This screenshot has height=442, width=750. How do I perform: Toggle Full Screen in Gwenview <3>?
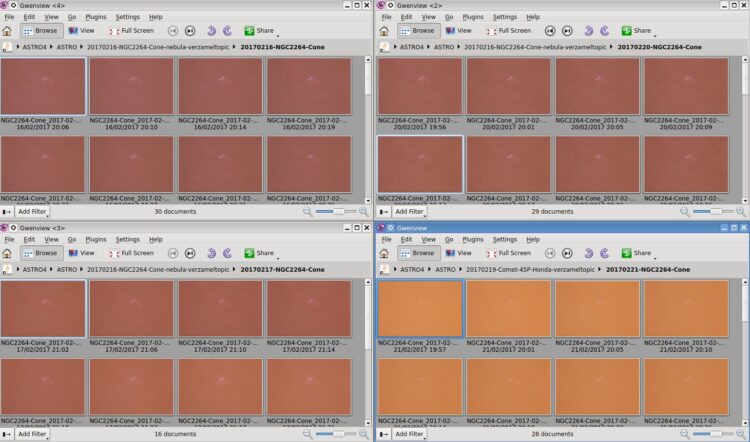click(x=132, y=253)
